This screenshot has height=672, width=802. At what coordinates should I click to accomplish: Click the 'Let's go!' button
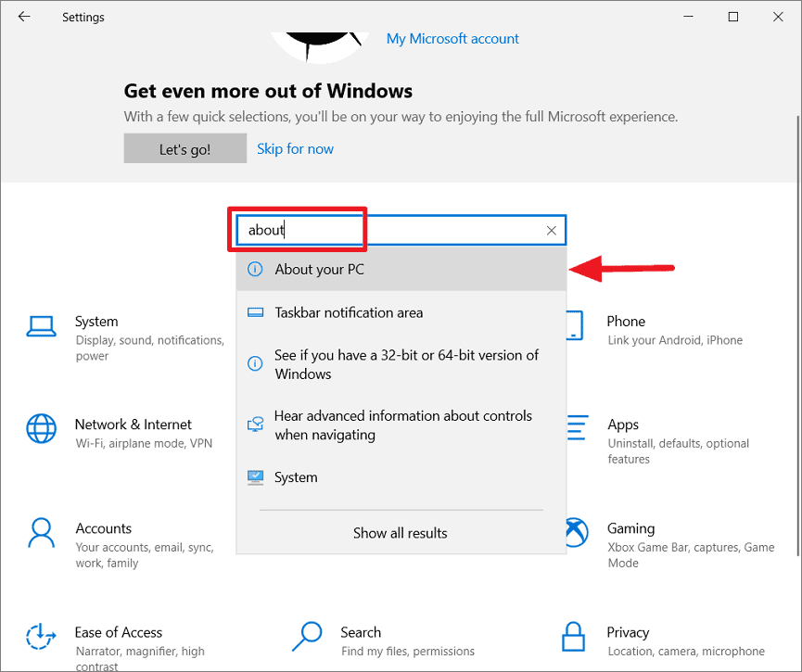185,149
